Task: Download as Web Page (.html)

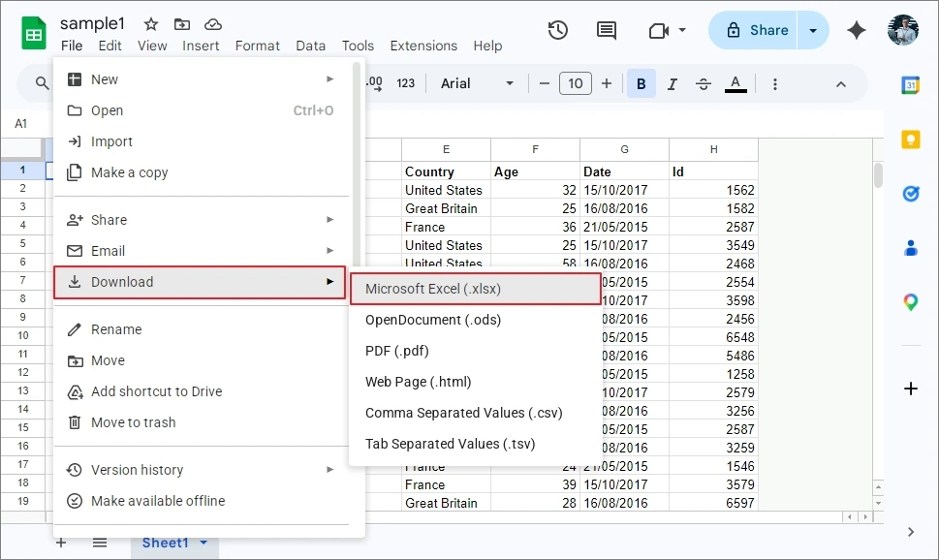Action: pos(476,382)
